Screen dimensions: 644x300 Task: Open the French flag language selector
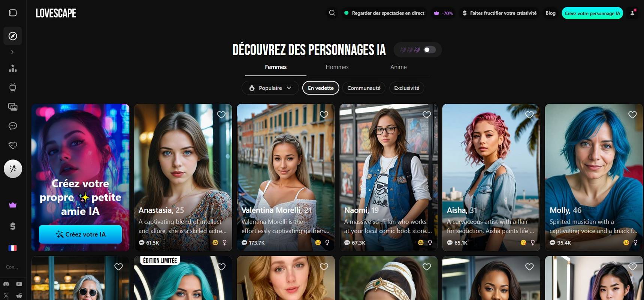click(13, 248)
